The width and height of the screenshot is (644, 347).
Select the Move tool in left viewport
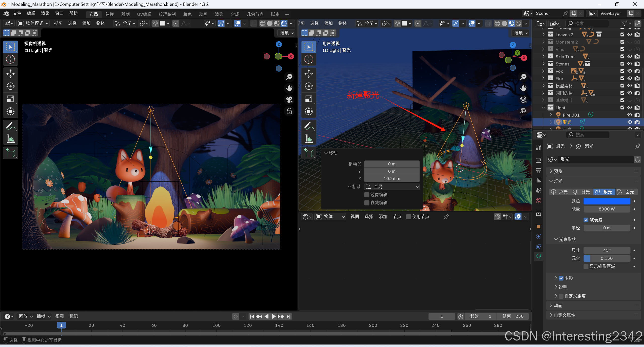click(10, 74)
